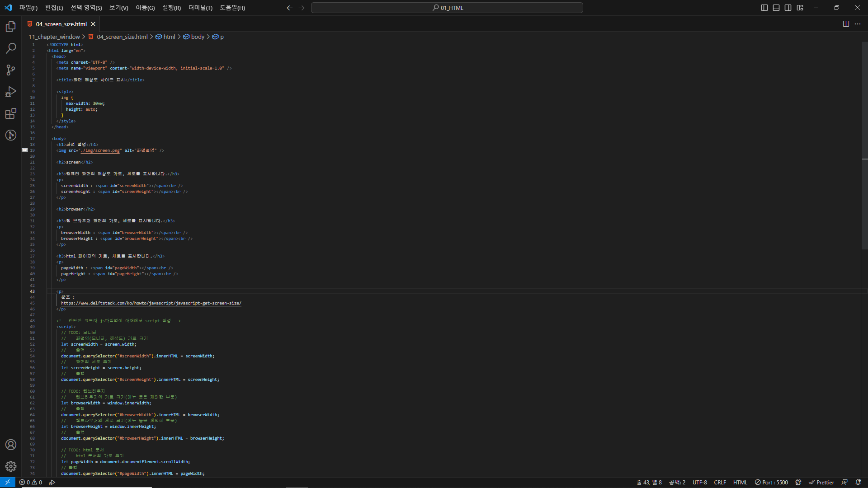Click the 01_HTML command center search box

tap(447, 8)
